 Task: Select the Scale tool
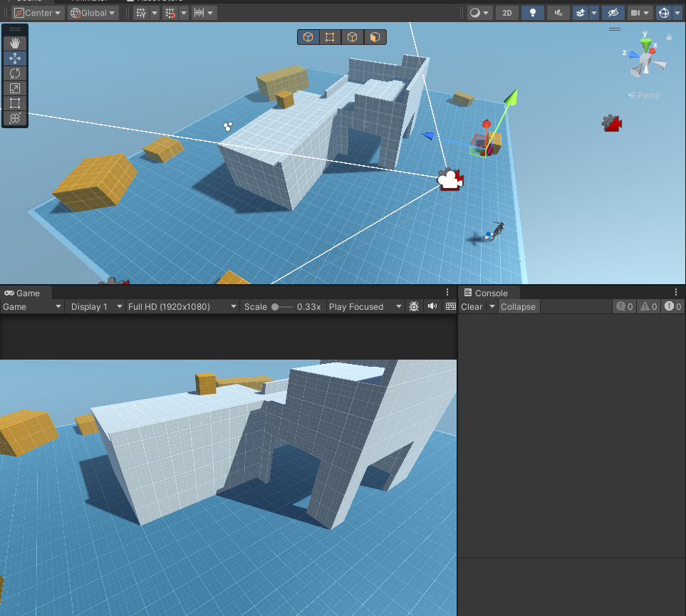tap(15, 88)
